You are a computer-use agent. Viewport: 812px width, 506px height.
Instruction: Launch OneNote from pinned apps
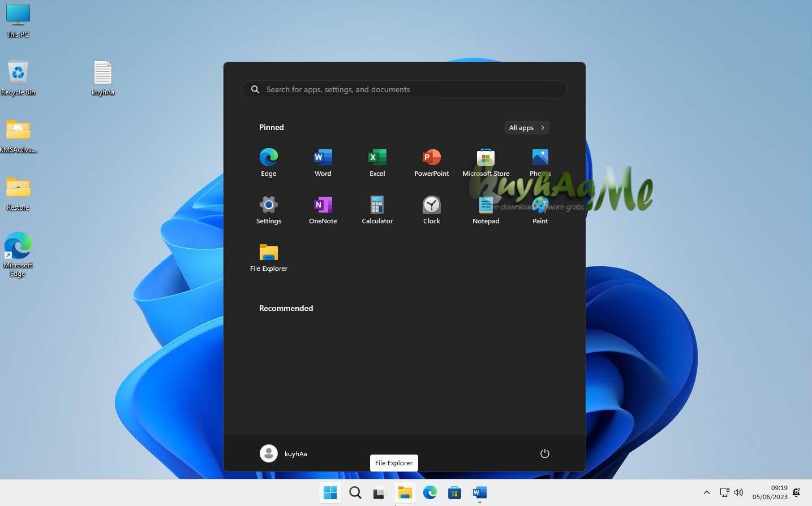pyautogui.click(x=323, y=210)
